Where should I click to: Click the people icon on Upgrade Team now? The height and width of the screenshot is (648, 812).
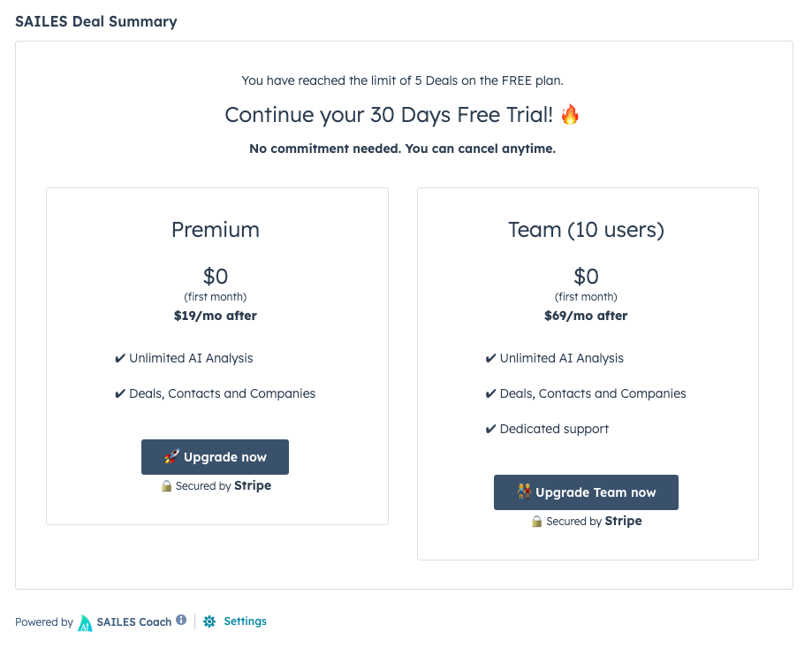524,491
